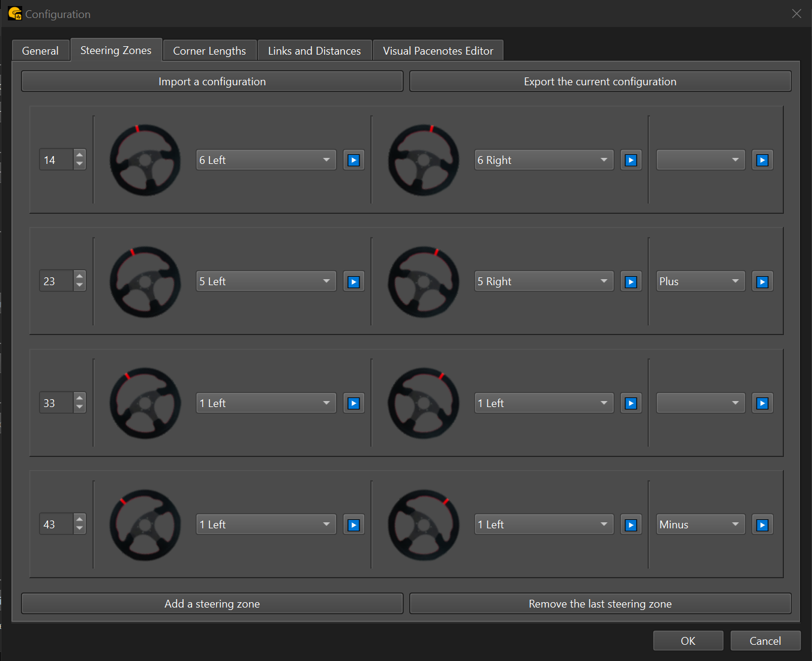The image size is (812, 661).
Task: Click the angle input field showing 33
Action: (56, 403)
